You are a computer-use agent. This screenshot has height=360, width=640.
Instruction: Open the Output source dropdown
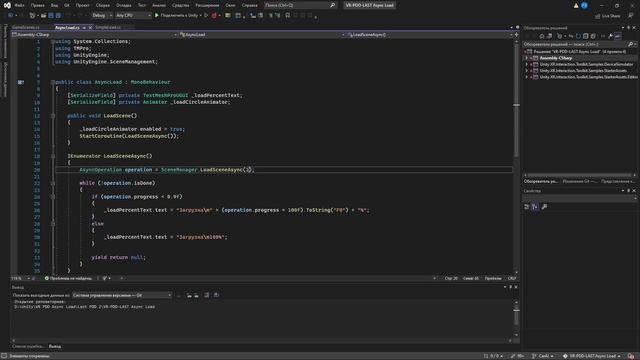[122, 295]
